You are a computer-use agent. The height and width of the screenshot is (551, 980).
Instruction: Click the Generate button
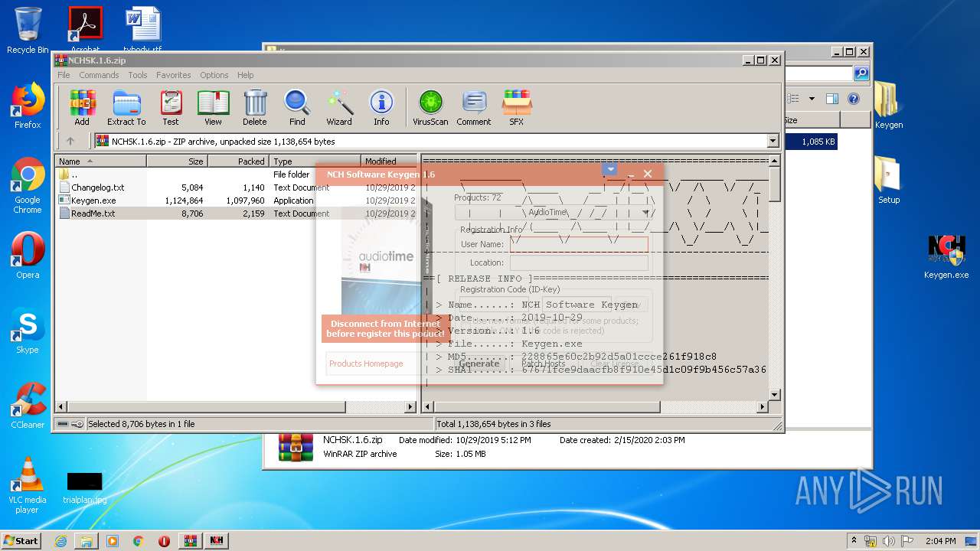pyautogui.click(x=479, y=364)
